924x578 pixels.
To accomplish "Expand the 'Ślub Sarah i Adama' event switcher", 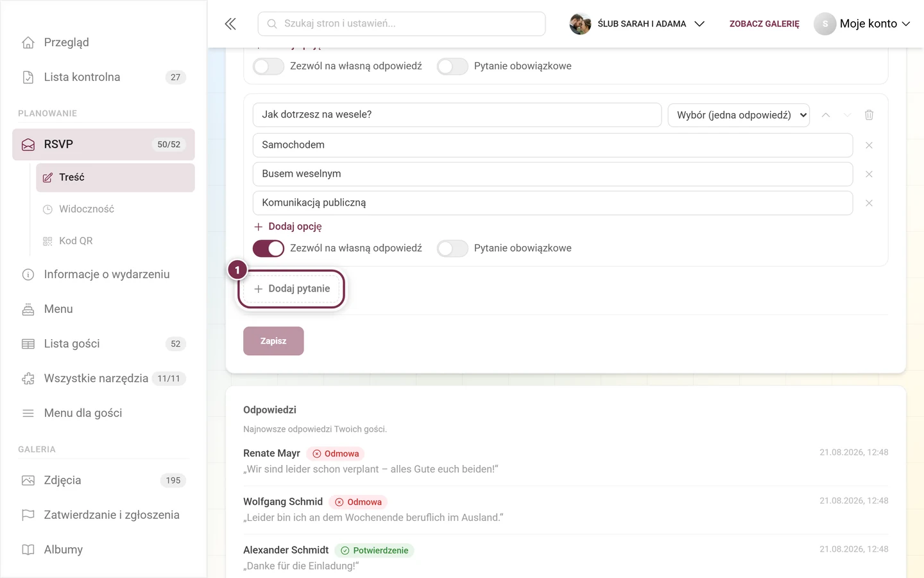I will [x=637, y=24].
